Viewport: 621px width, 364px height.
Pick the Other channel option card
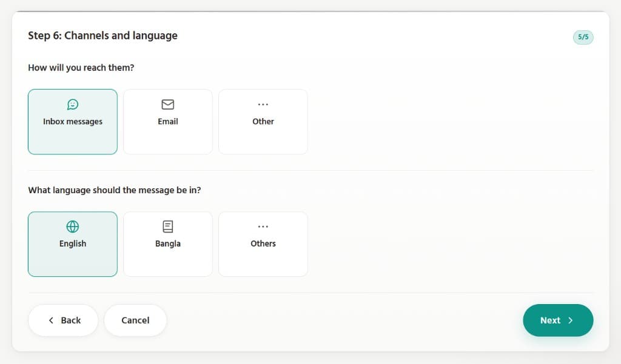(263, 122)
